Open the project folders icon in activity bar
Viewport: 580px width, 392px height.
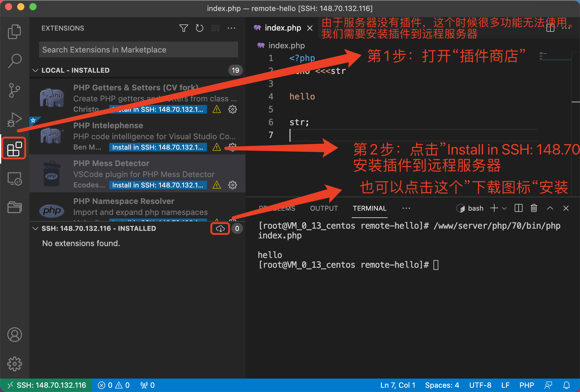(x=14, y=207)
